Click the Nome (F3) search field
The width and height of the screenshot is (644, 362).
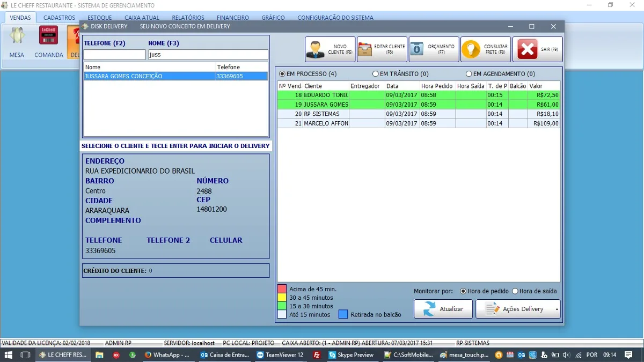coord(208,55)
